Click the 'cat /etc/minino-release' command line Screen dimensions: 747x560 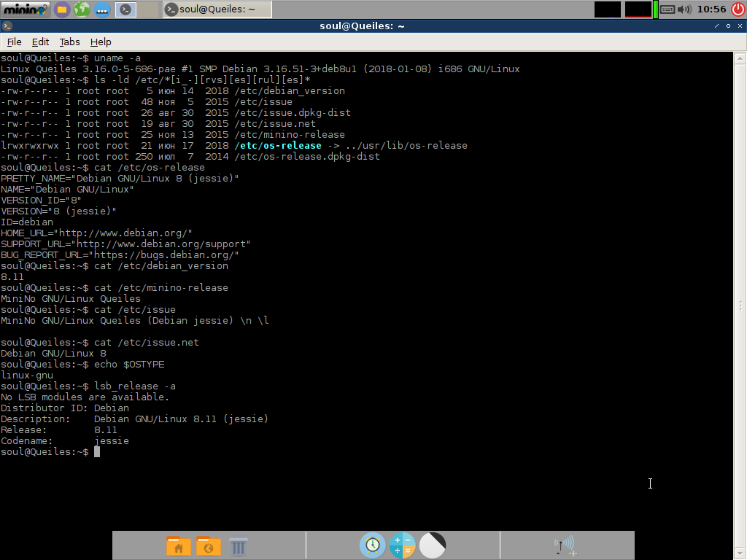coord(115,288)
